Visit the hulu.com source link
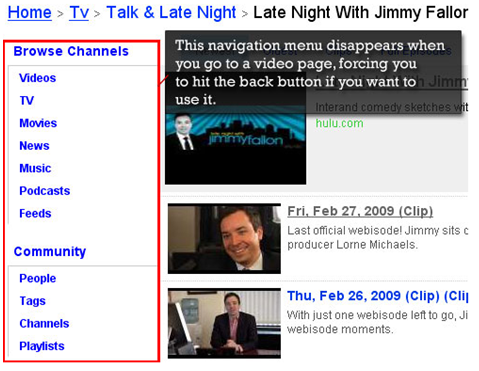Viewport: 479px width, 371px height. [339, 123]
